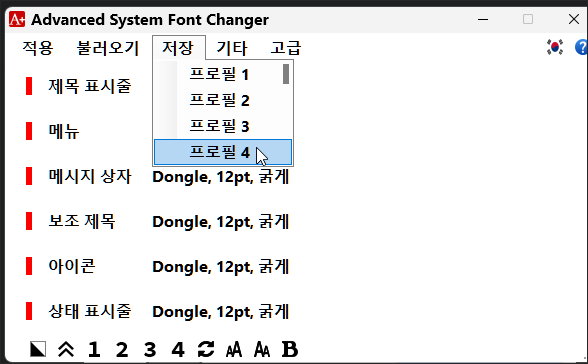Click the Korean flag language icon
The height and width of the screenshot is (364, 588).
click(555, 47)
